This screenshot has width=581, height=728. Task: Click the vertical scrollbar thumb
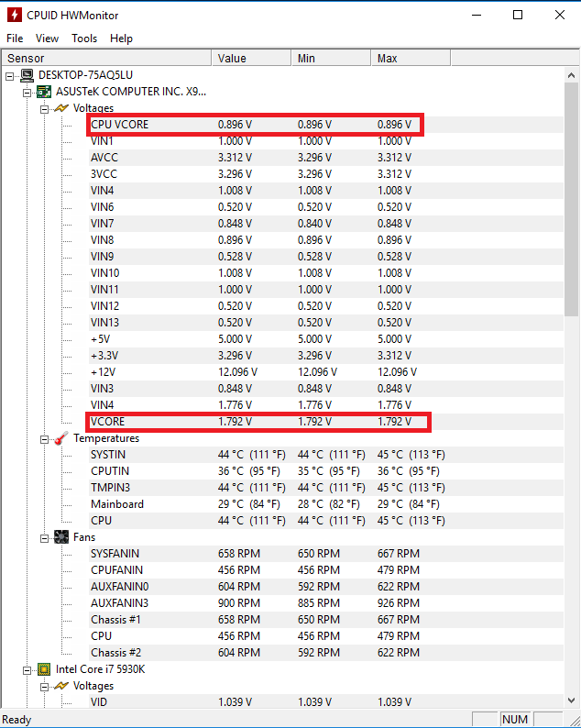coord(571,200)
